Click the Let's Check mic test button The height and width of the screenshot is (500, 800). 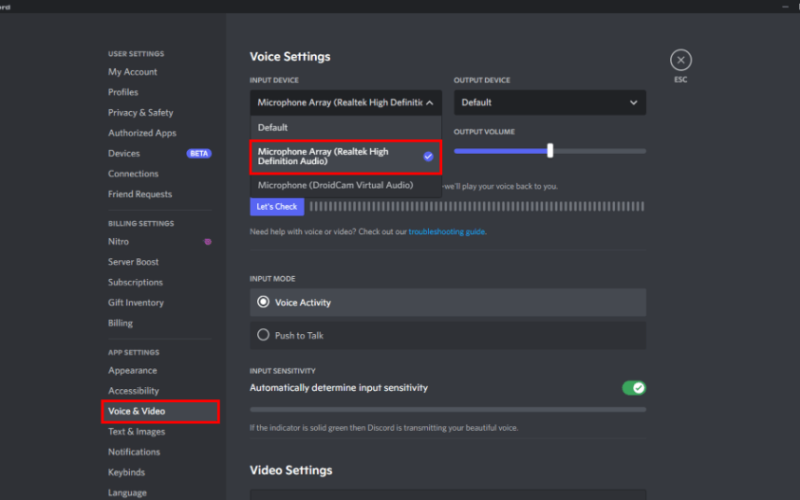(x=277, y=207)
